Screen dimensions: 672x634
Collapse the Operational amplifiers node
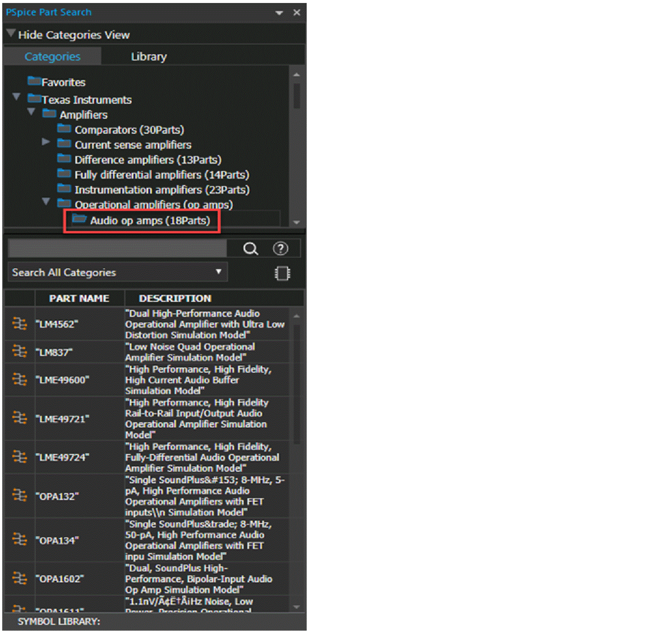tap(46, 201)
